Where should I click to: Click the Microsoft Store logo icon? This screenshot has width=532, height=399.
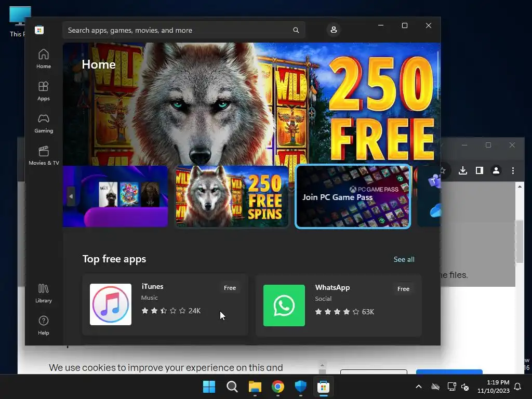click(x=39, y=30)
